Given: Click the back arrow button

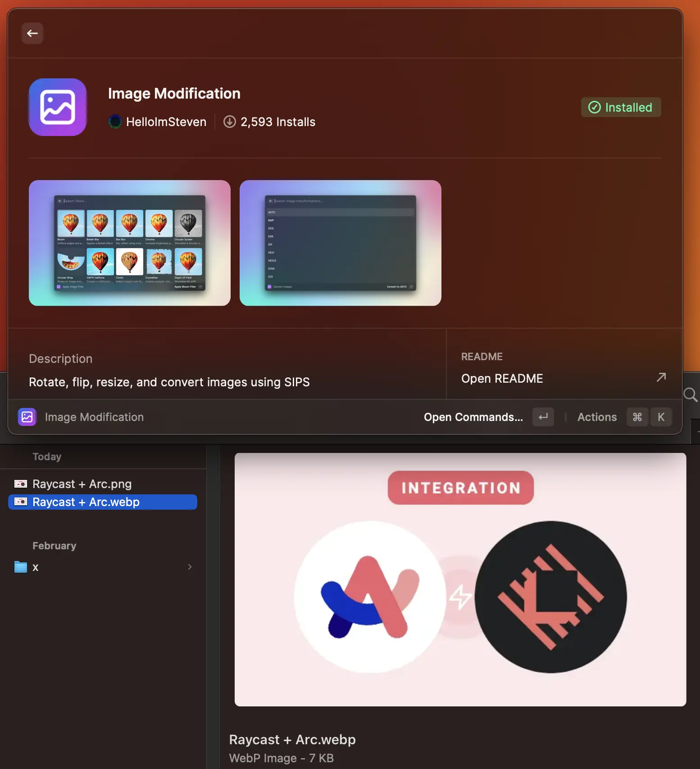Looking at the screenshot, I should tap(32, 33).
